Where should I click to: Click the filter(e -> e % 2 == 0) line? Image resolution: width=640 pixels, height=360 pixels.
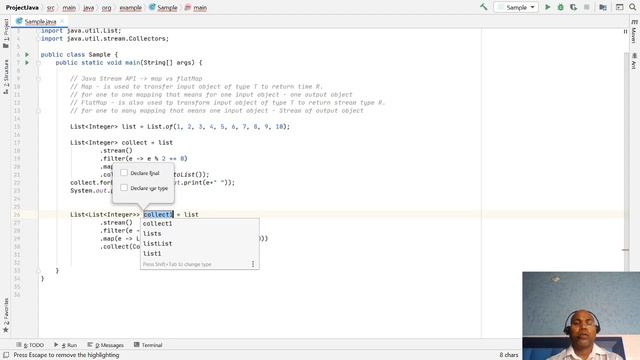point(144,158)
